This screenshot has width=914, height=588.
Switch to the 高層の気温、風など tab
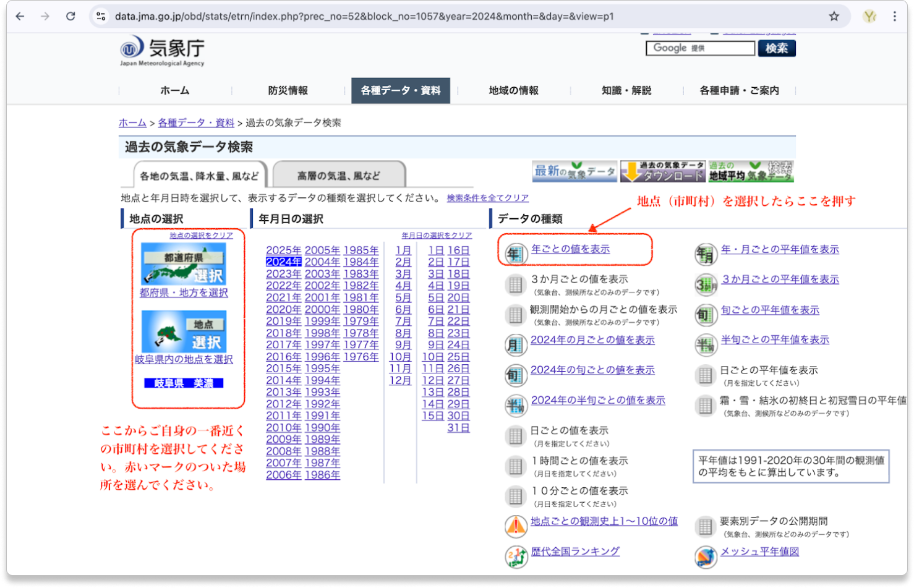[339, 176]
